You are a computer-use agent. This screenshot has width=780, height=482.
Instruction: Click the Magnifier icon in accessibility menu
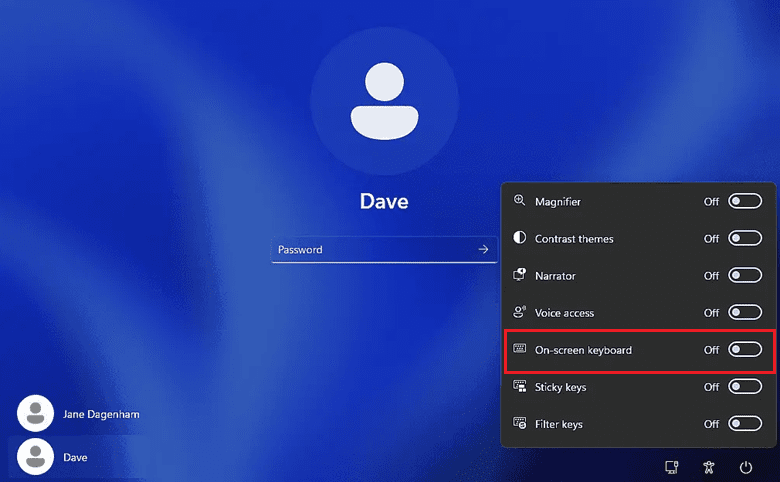coord(519,200)
